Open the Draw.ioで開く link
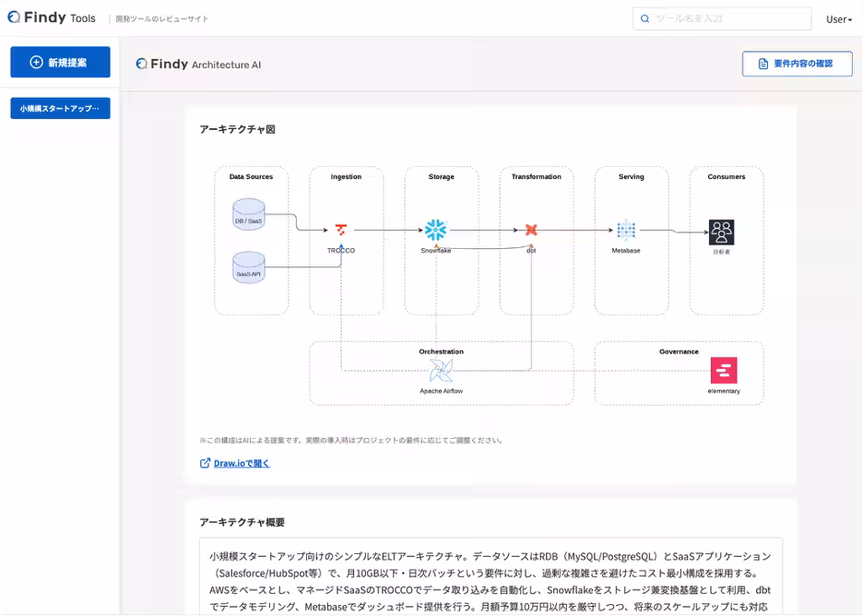 (x=242, y=464)
